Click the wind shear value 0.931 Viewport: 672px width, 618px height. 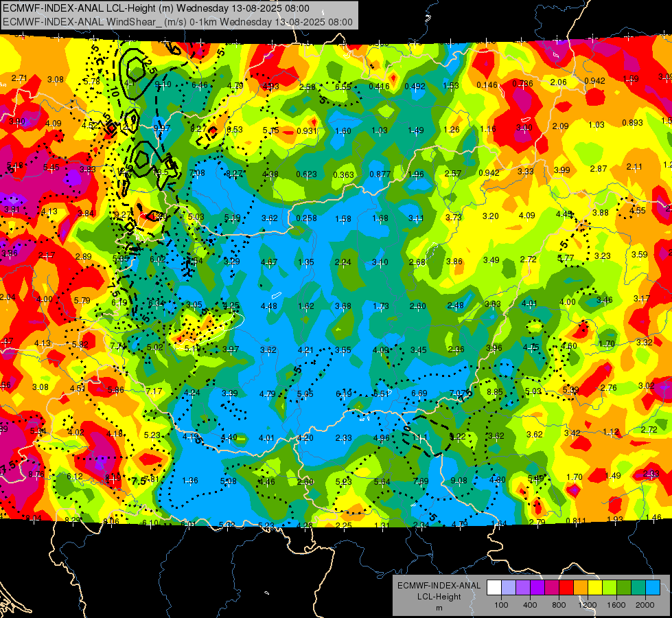point(307,130)
